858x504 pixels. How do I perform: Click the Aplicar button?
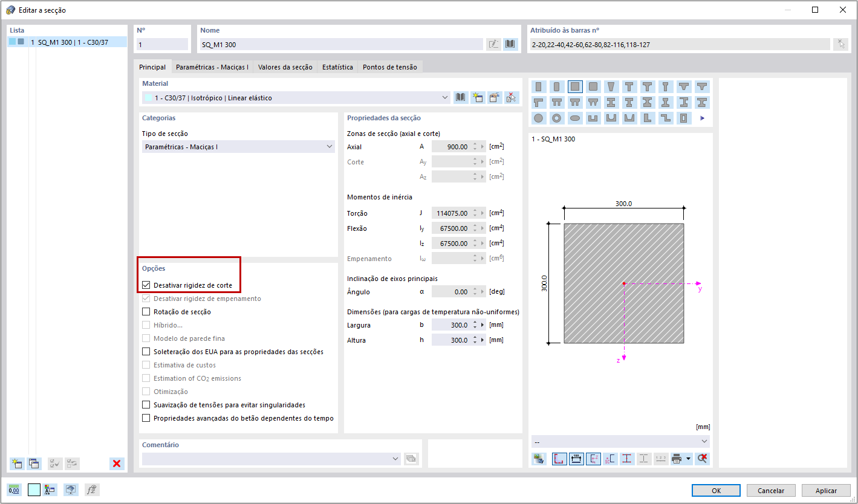coord(826,491)
